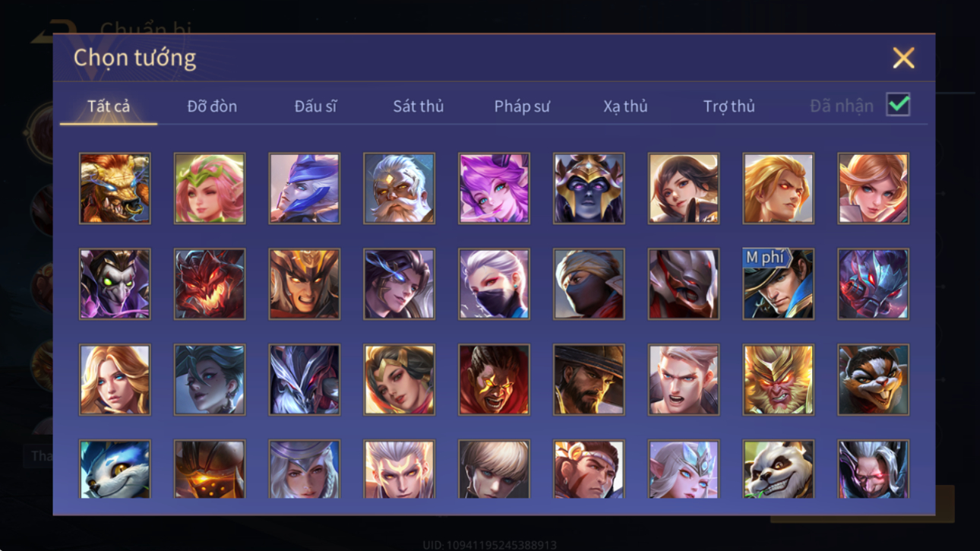Image resolution: width=980 pixels, height=551 pixels.
Task: Pick the hero tagged "M phí"
Action: coord(778,283)
